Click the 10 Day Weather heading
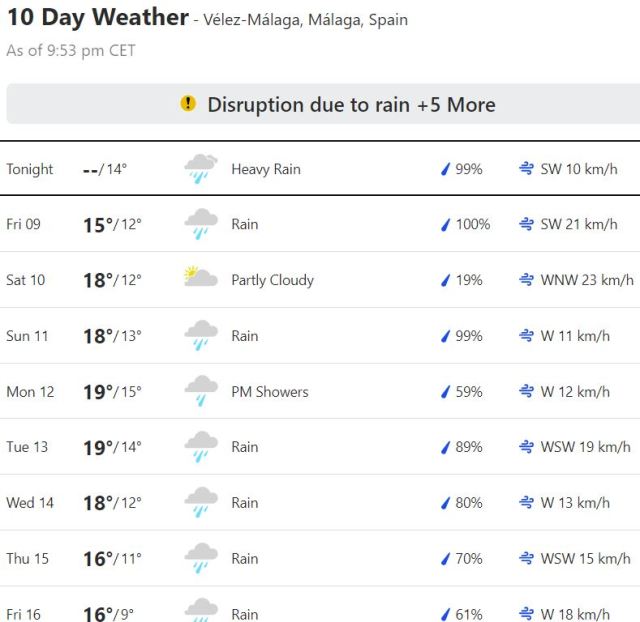Screen dimensions: 640x622 [x=97, y=17]
